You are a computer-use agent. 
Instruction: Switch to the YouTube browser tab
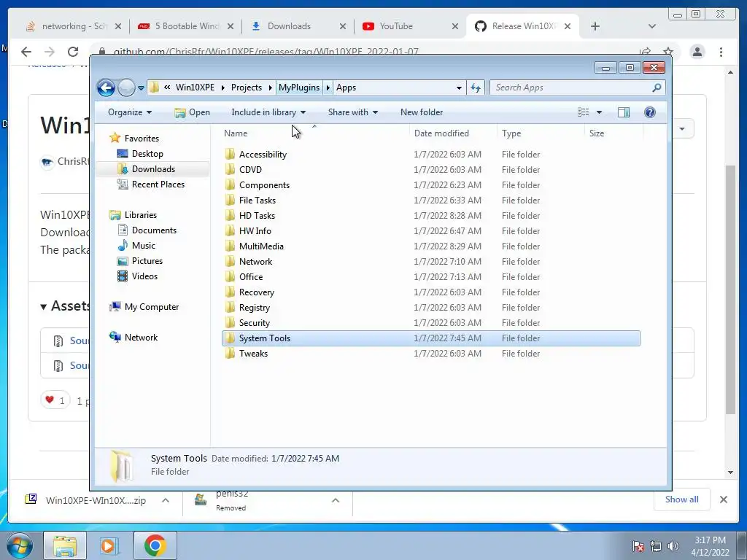tap(410, 26)
